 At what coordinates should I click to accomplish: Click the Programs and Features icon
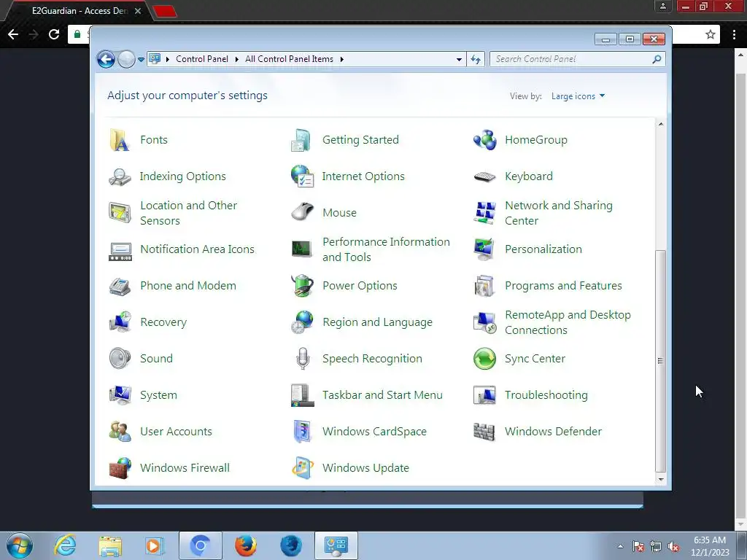(484, 286)
